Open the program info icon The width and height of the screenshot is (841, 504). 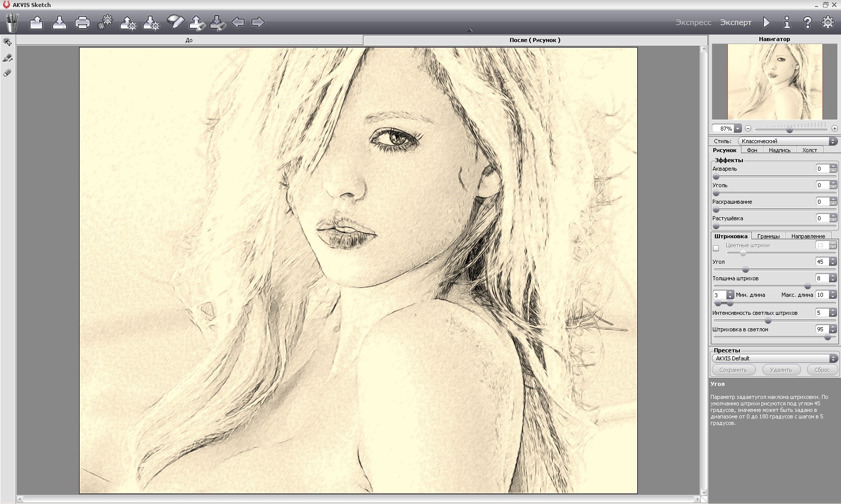click(787, 23)
